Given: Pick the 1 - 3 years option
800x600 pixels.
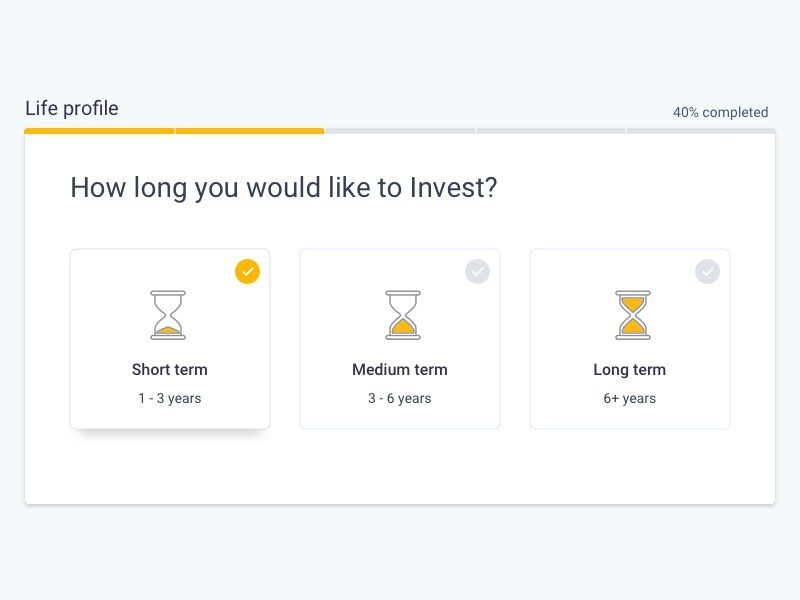Looking at the screenshot, I should (x=169, y=398).
